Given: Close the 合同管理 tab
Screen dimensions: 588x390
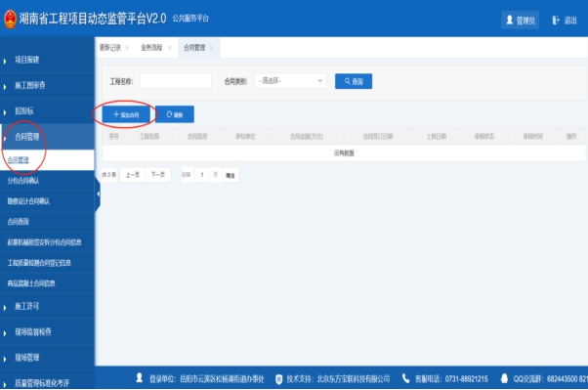Looking at the screenshot, I should [x=212, y=48].
